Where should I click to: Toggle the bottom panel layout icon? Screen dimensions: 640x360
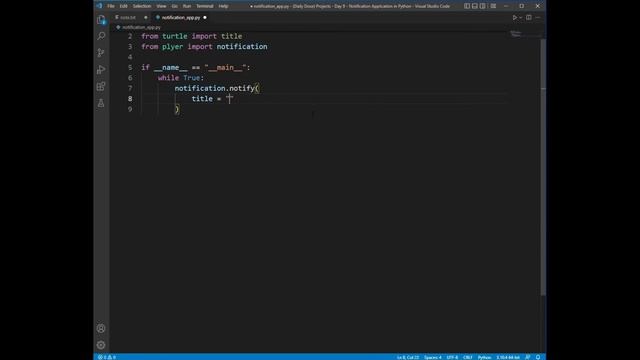click(x=475, y=6)
